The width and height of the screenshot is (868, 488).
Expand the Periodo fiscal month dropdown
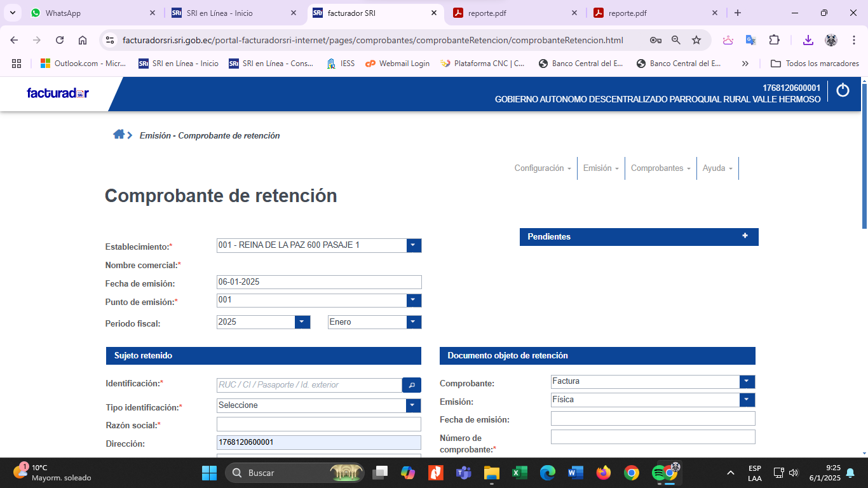(x=414, y=322)
